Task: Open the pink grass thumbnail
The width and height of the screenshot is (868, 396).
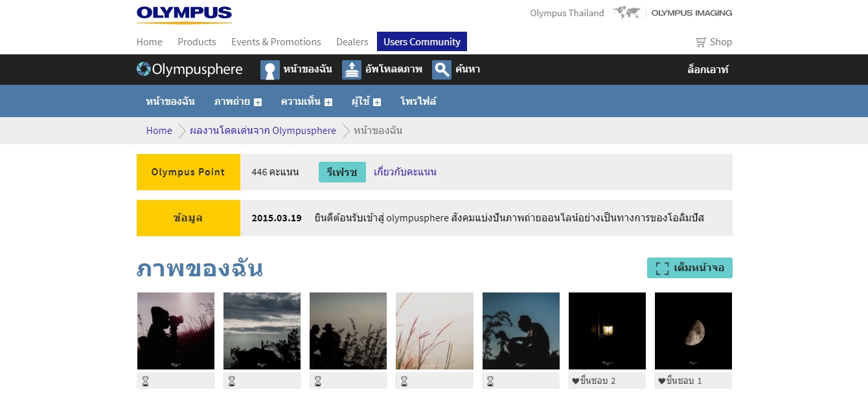Action: (435, 331)
